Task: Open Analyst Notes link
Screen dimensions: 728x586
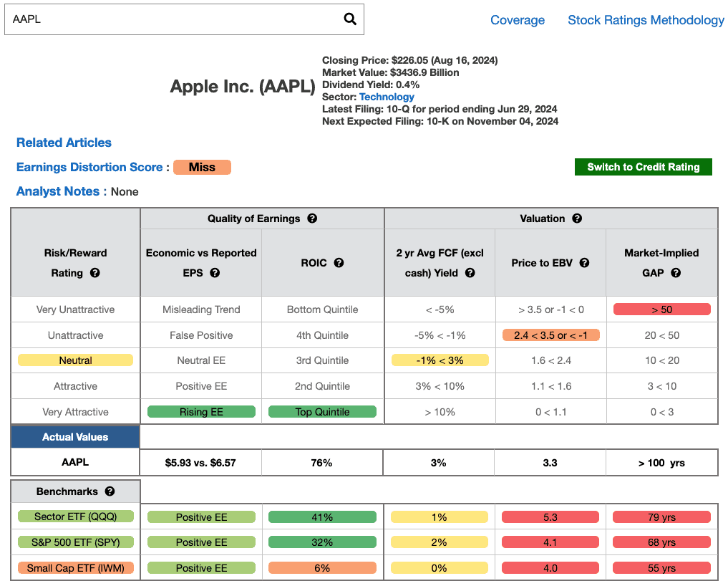Action: click(x=58, y=191)
